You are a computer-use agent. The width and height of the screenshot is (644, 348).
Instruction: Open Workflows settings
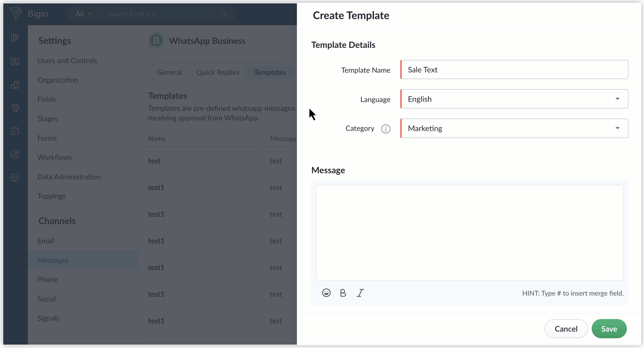pyautogui.click(x=54, y=157)
